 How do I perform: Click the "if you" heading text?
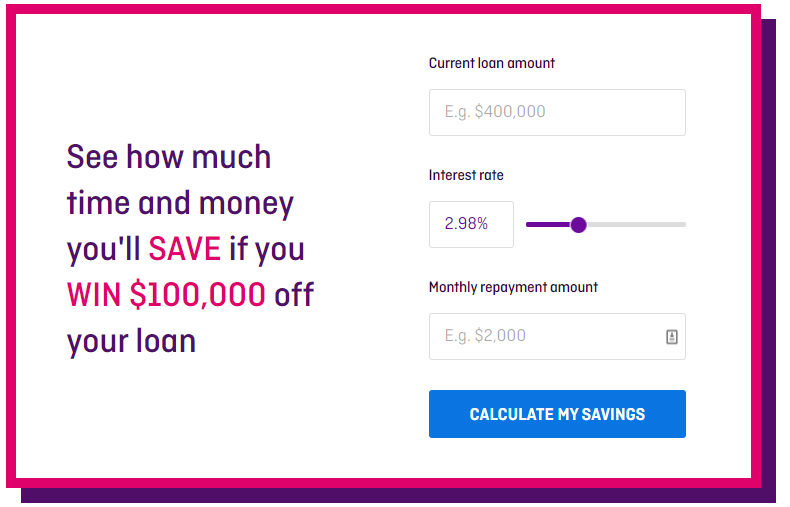[x=267, y=249]
